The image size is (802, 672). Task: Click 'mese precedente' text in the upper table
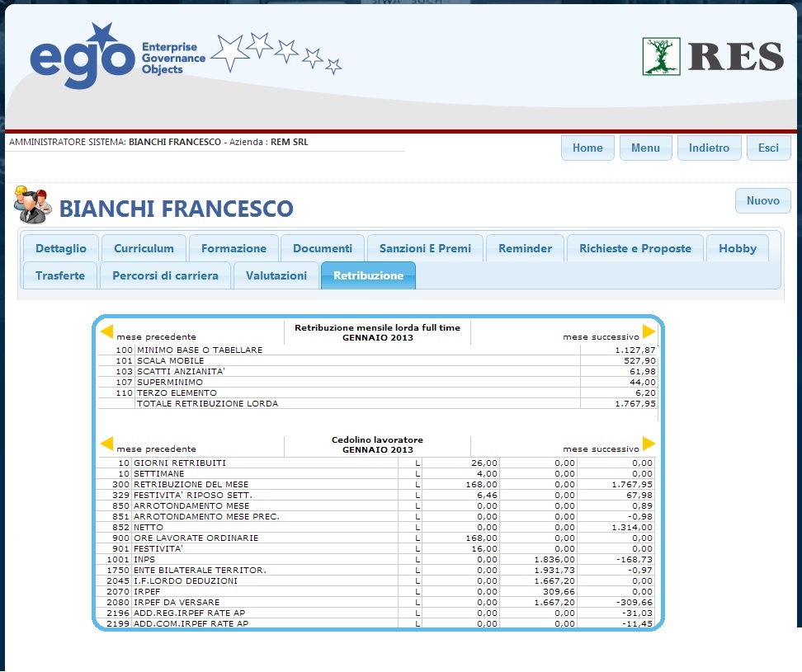point(156,337)
